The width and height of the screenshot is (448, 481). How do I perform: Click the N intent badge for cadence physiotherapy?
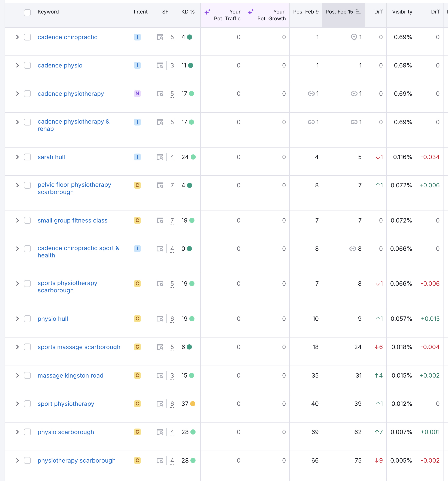click(137, 94)
